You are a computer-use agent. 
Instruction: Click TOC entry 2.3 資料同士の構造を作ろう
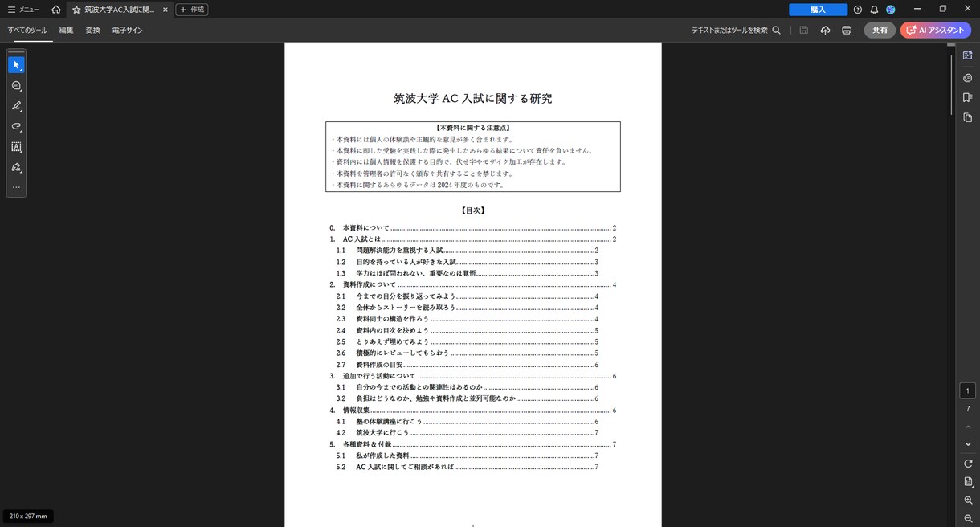pos(468,319)
